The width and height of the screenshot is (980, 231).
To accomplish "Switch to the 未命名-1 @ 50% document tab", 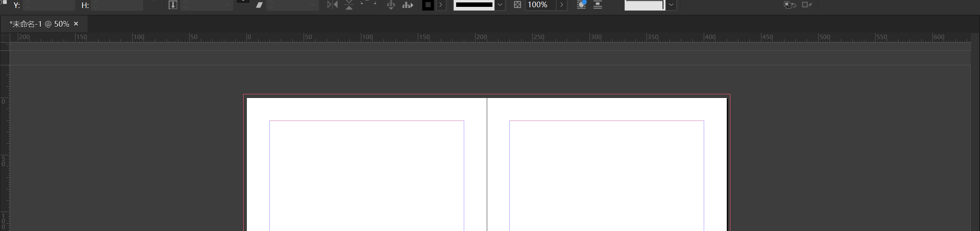I will coord(39,24).
